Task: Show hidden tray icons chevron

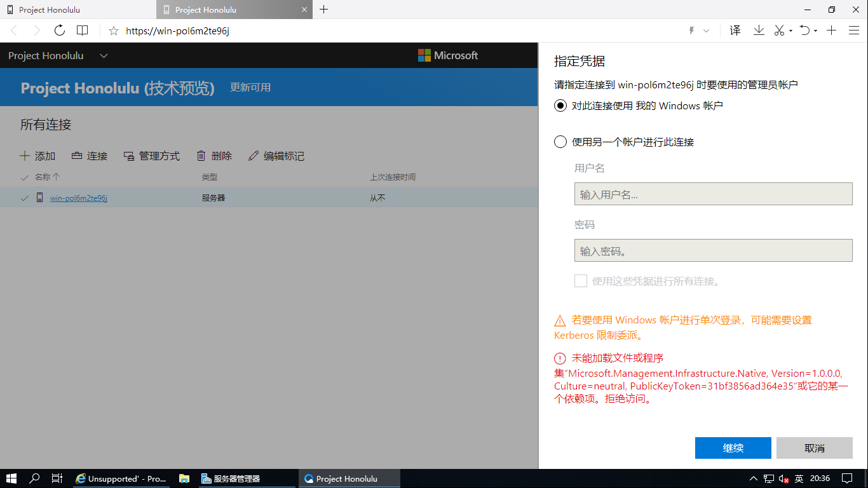Action: click(754, 478)
